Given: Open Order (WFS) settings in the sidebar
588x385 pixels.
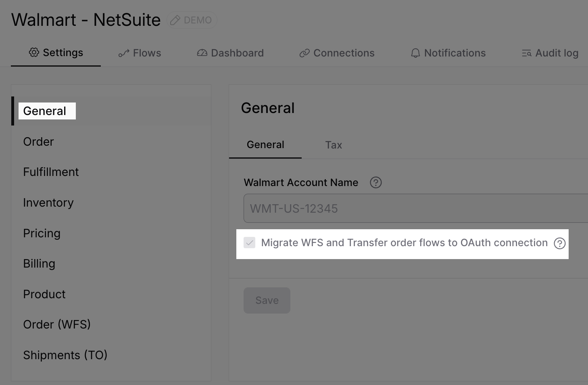Looking at the screenshot, I should tap(111, 324).
